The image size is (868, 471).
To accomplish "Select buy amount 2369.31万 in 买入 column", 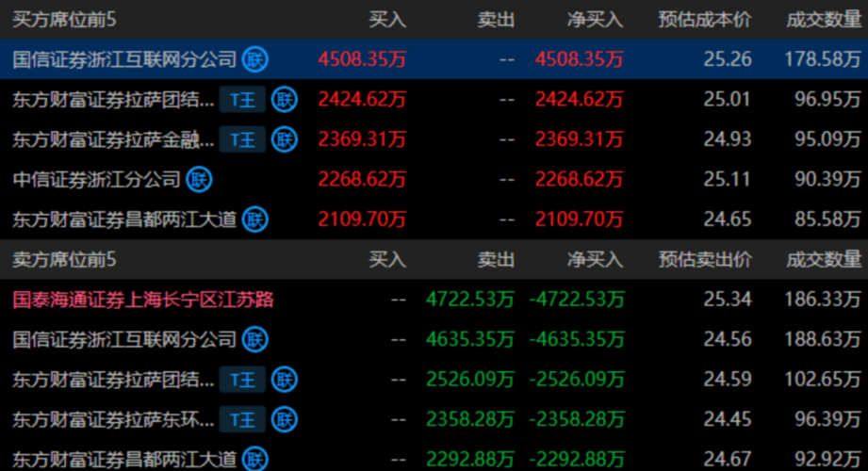I will click(362, 139).
